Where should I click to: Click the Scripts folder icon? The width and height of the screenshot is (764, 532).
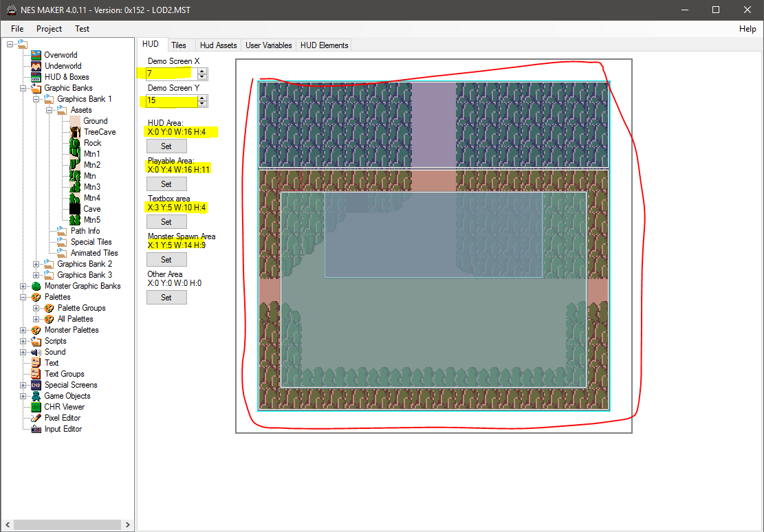click(36, 341)
